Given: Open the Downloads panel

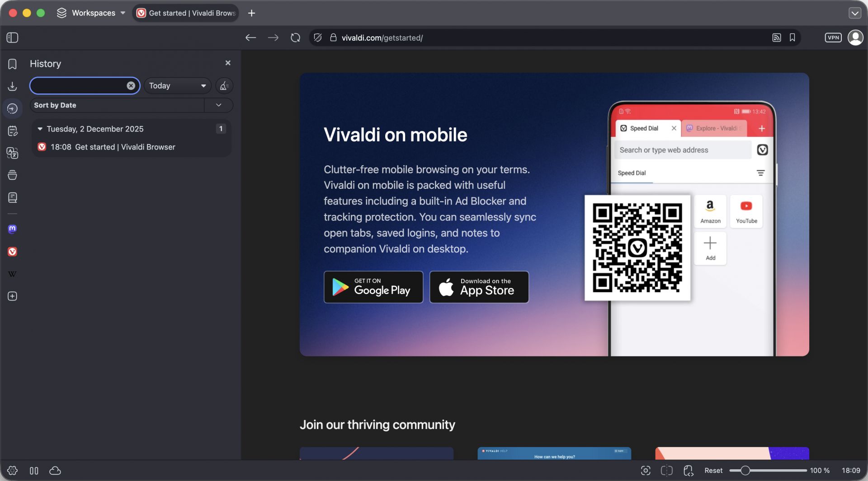Looking at the screenshot, I should (x=12, y=86).
